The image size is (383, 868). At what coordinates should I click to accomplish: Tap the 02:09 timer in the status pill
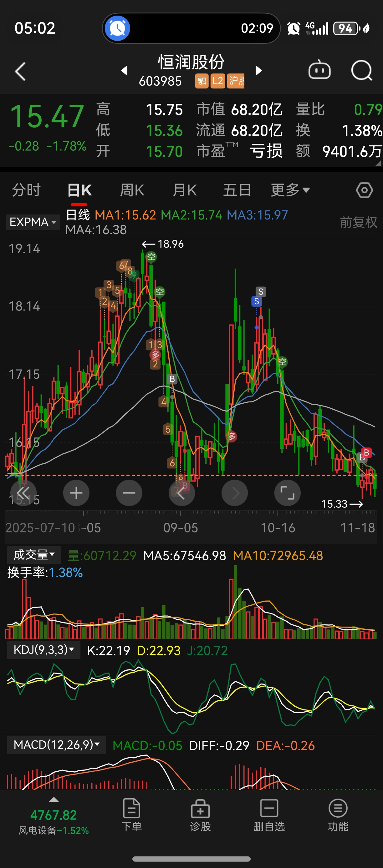tap(257, 28)
